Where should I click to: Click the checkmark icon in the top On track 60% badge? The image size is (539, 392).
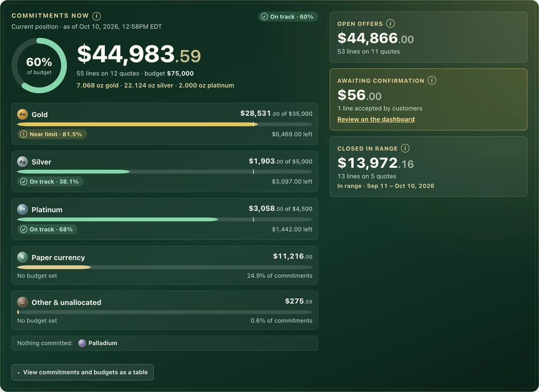(264, 16)
